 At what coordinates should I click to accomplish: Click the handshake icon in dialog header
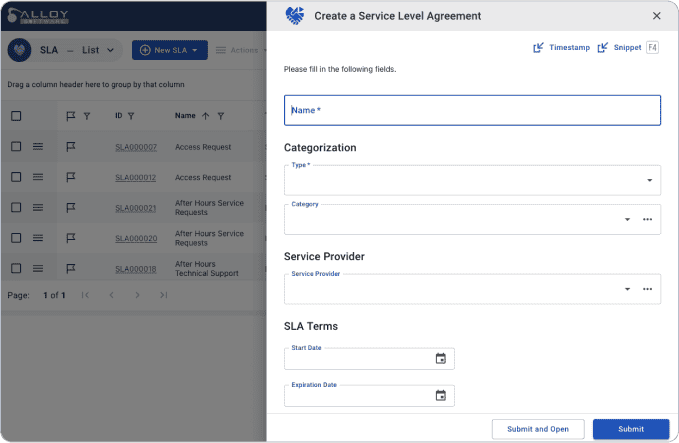[x=295, y=16]
